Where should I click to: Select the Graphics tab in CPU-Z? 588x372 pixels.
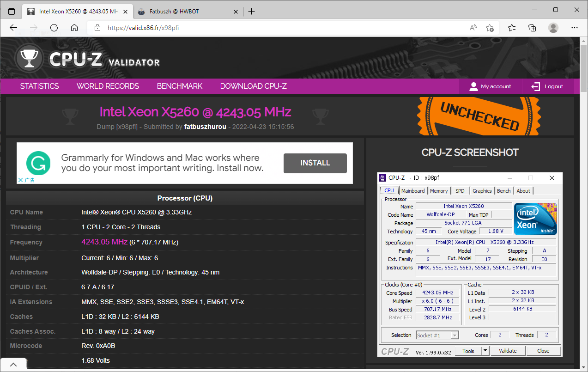pyautogui.click(x=482, y=191)
